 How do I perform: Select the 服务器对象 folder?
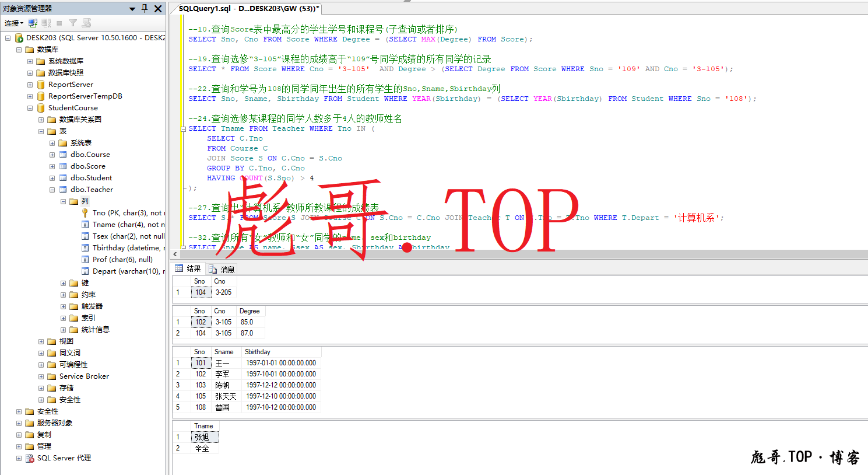point(55,423)
